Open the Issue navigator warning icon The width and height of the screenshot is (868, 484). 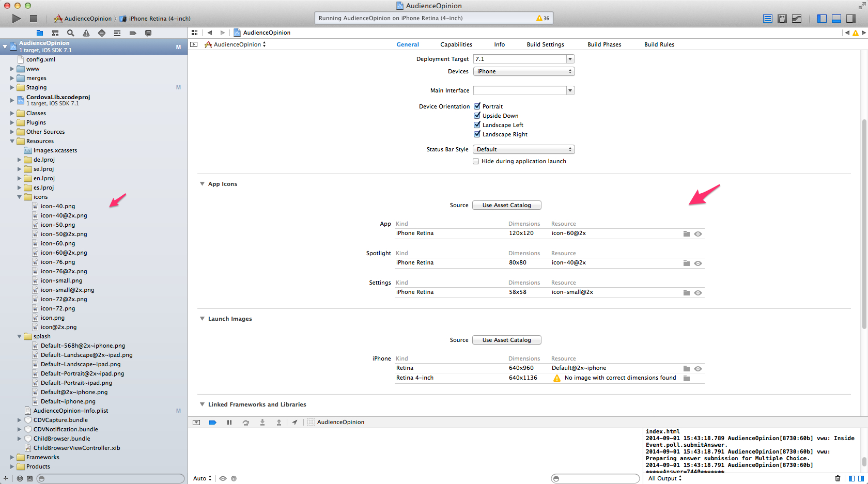pos(86,33)
